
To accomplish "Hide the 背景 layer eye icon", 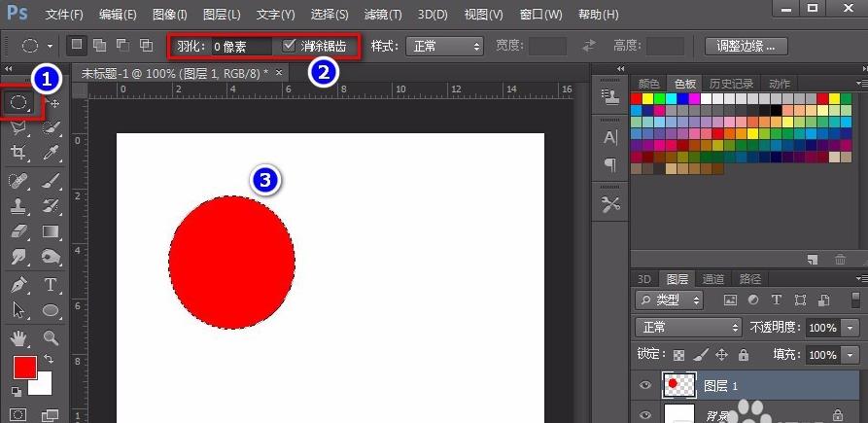I will click(x=644, y=414).
